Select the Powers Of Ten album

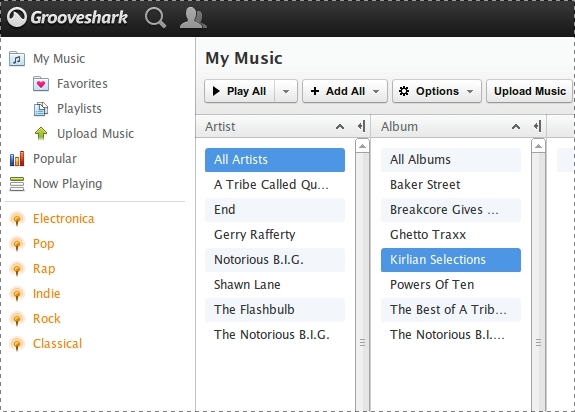[x=451, y=285]
